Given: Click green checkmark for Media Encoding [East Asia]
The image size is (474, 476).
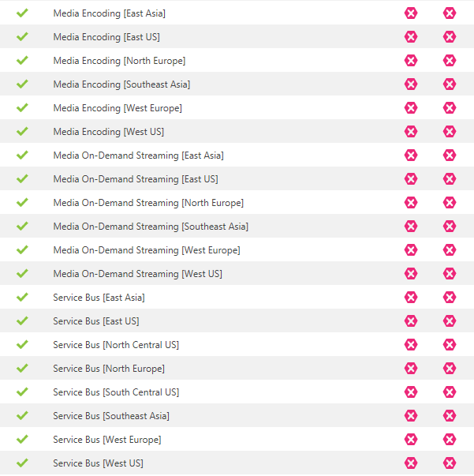Looking at the screenshot, I should [x=22, y=13].
